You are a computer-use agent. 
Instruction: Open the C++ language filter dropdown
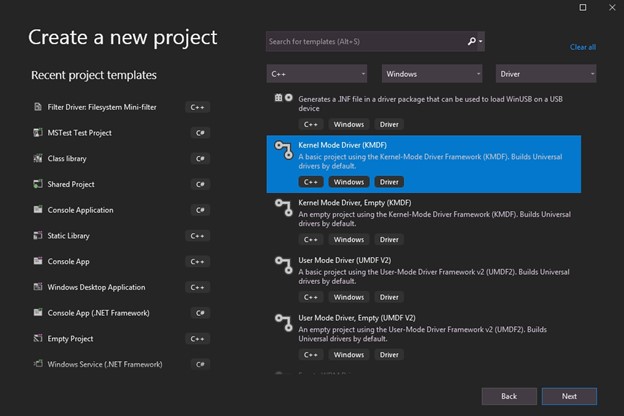pos(317,74)
